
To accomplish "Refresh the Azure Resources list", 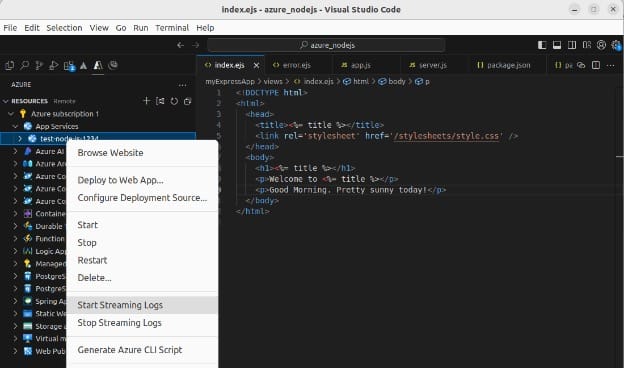I will coord(174,101).
